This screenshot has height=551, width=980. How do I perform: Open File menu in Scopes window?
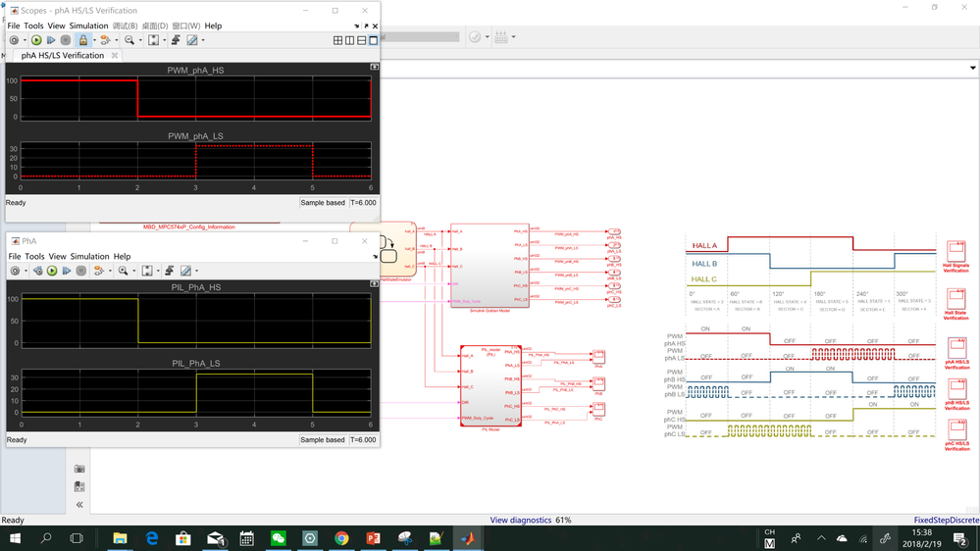(x=13, y=25)
